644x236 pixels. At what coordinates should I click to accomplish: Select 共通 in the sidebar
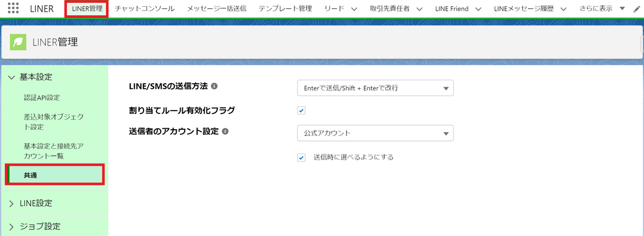point(55,175)
